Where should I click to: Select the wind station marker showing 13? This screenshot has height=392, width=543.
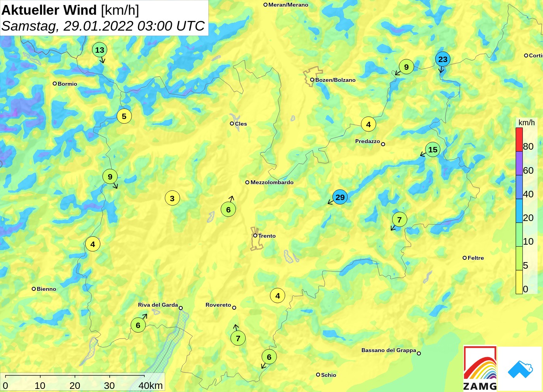(100, 50)
